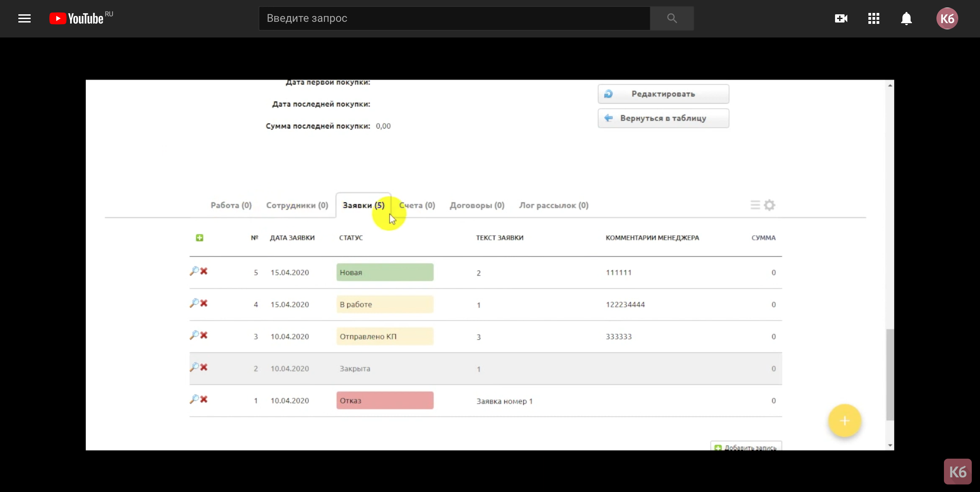Image resolution: width=980 pixels, height=492 pixels.
Task: View request number 5 with magnifier
Action: [194, 271]
